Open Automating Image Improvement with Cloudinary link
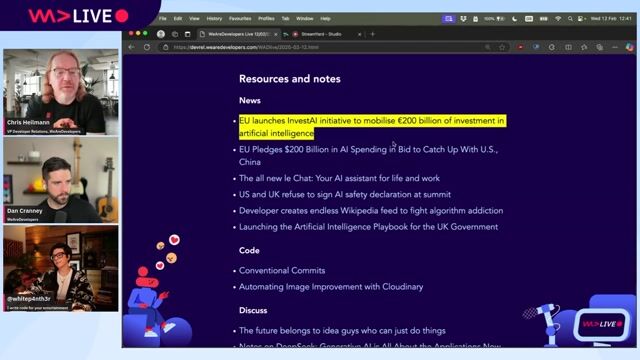This screenshot has height=360, width=640. tap(331, 287)
